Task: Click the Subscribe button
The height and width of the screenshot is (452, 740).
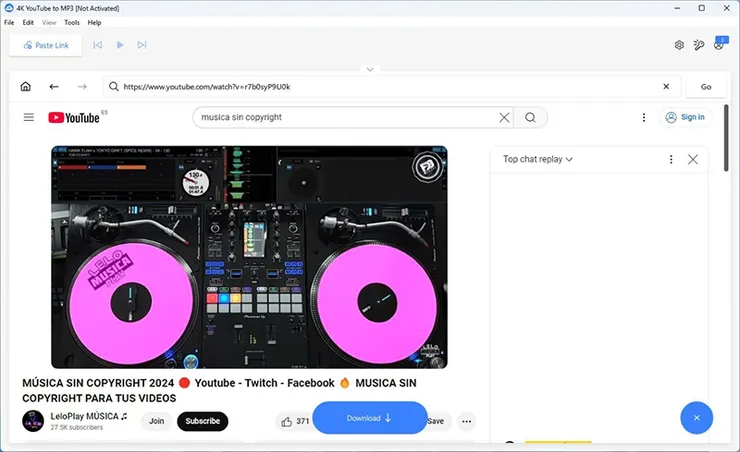Action: tap(202, 421)
